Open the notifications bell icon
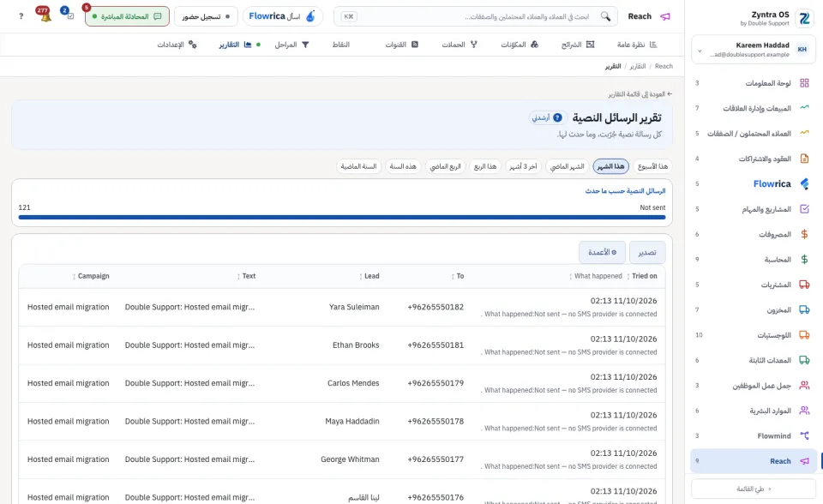Viewport: 823px width, 504px height. (x=45, y=15)
